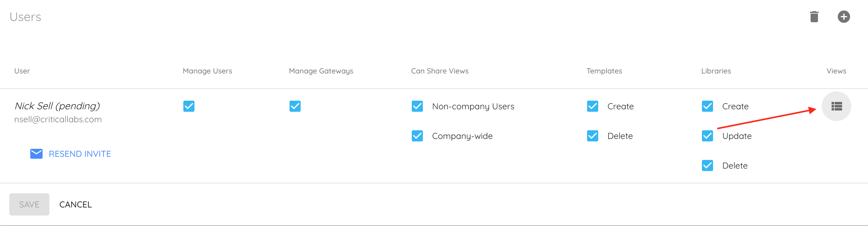Screen dimensions: 868x226
Task: Uncheck the Manage Users checkbox
Action: [189, 106]
